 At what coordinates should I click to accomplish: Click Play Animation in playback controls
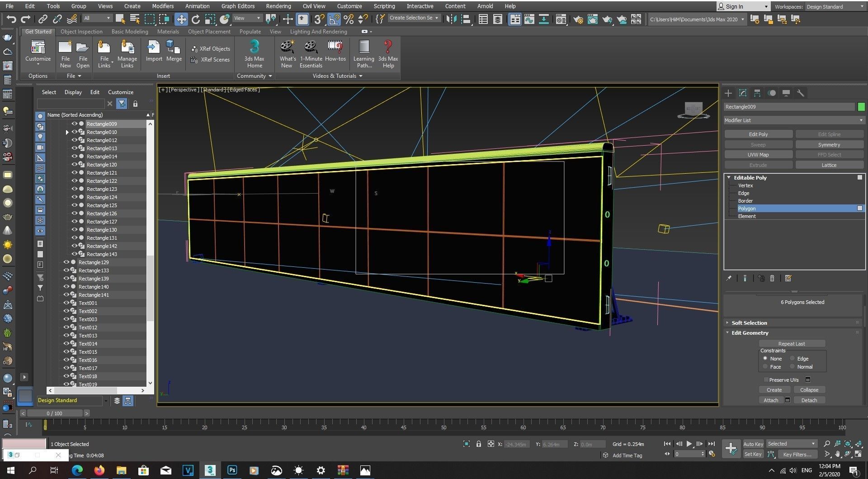(x=689, y=444)
